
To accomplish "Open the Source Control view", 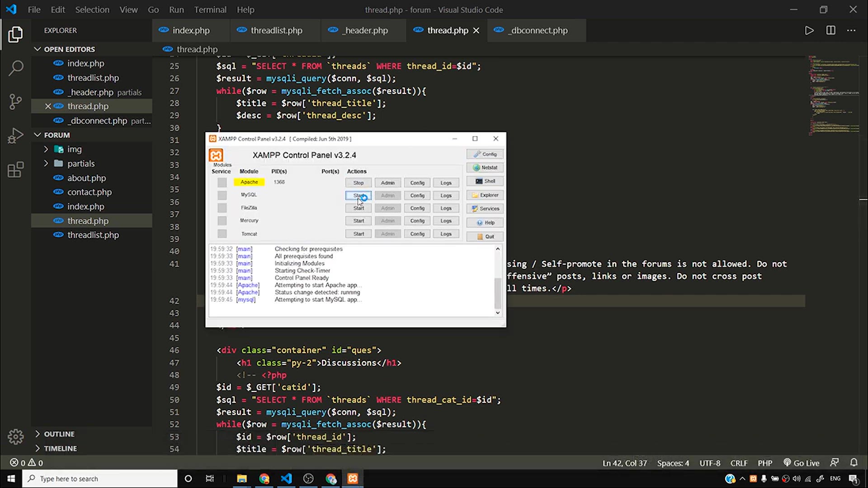I will tap(15, 102).
